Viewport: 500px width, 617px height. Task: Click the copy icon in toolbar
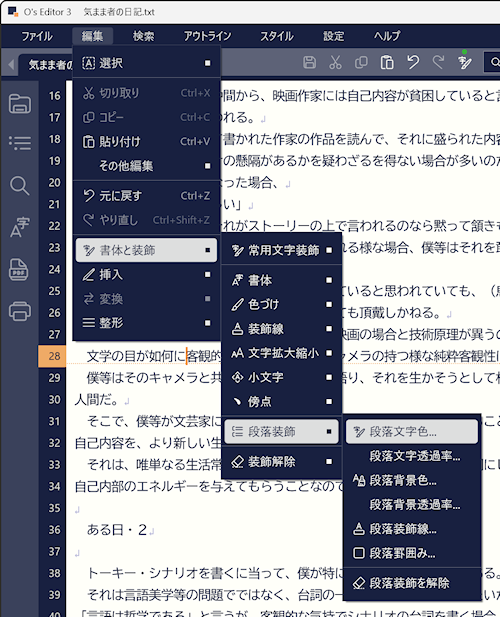tap(361, 62)
